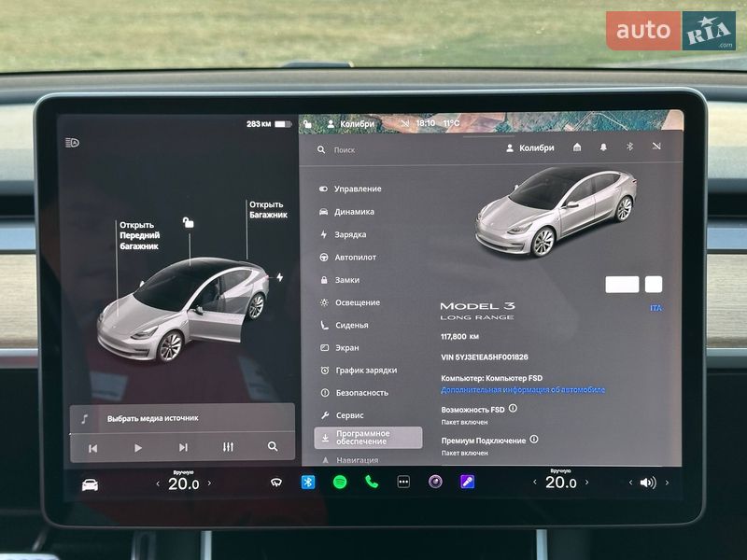Tap the 18:10 clock in status bar
This screenshot has height=560, width=747.
(x=426, y=123)
